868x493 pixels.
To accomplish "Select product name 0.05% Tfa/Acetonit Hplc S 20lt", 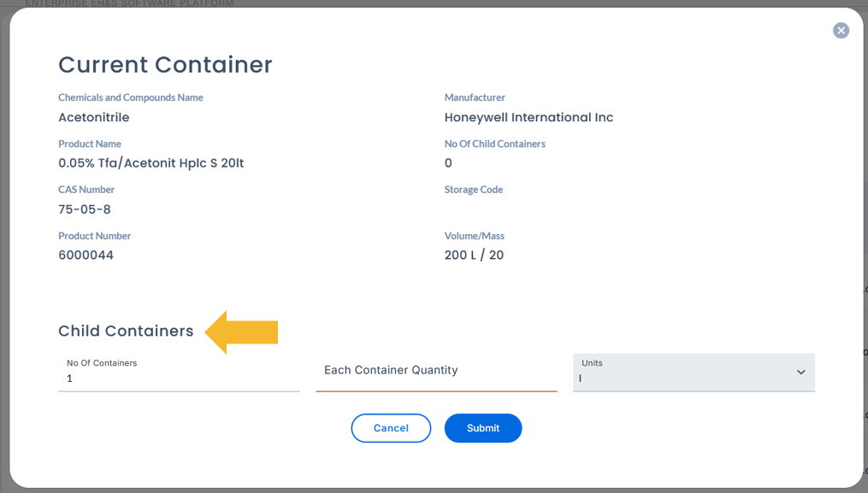I will click(151, 163).
